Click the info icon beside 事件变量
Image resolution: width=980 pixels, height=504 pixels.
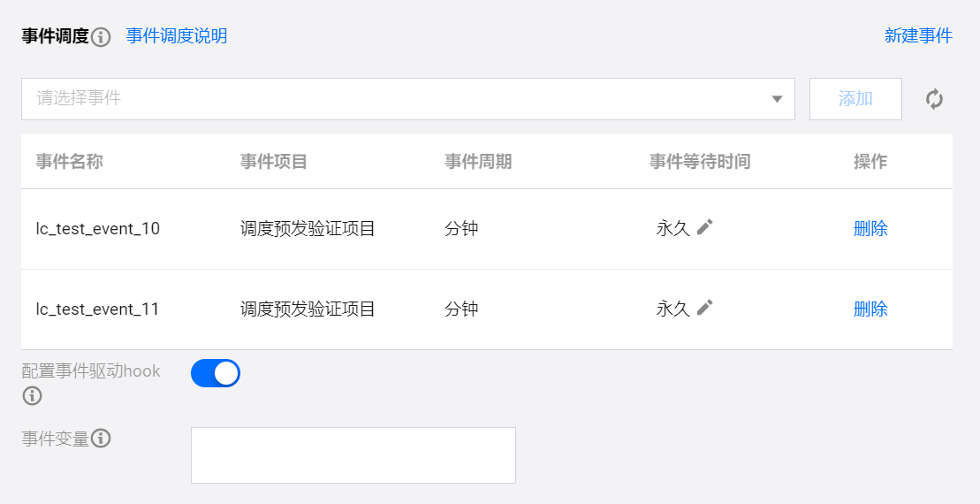point(102,439)
